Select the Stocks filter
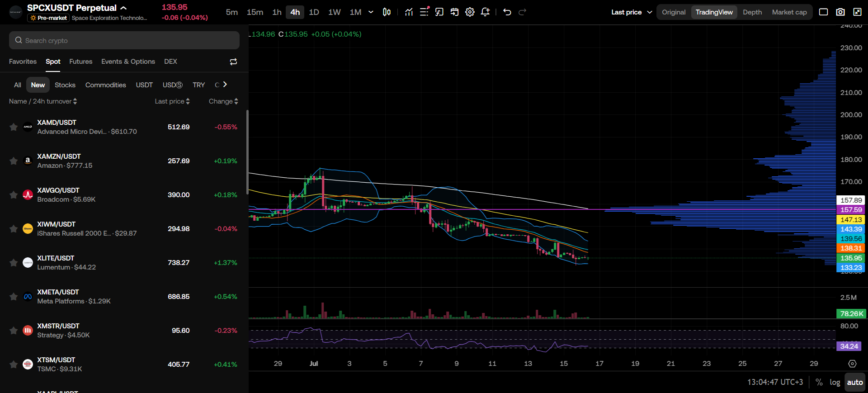Screen dimensions: 868x393 tap(65, 85)
